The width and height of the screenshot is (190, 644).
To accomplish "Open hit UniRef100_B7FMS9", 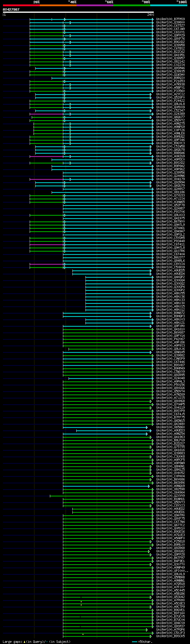I will pyautogui.click(x=170, y=19).
